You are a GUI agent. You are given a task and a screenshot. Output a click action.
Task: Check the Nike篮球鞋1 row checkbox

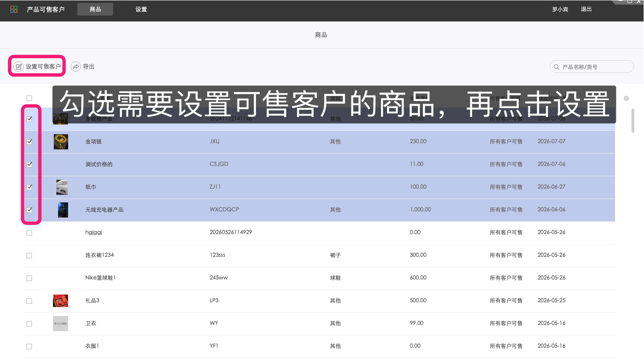coord(29,278)
